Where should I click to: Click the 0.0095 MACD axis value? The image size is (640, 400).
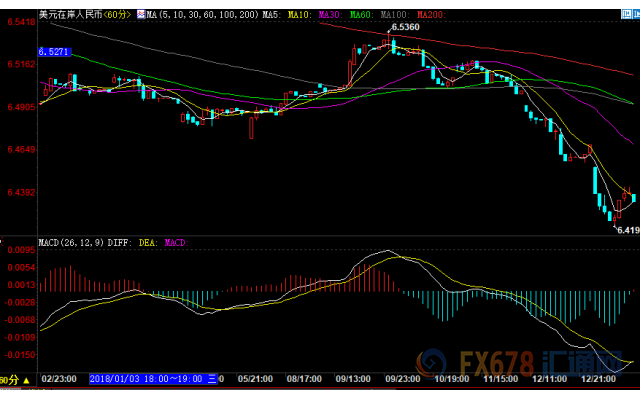(21, 250)
